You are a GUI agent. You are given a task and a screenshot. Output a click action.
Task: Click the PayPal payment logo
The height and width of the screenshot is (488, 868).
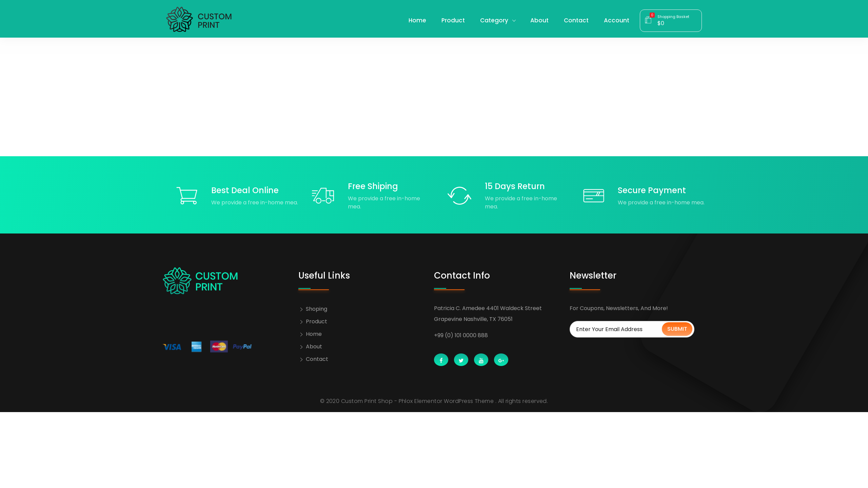click(242, 347)
